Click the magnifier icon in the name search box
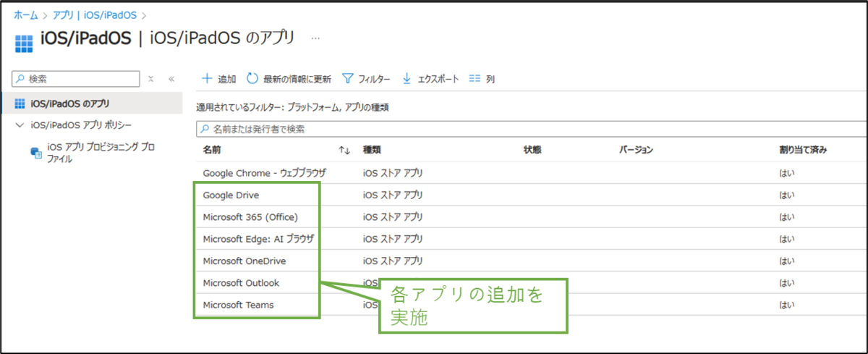868x354 pixels. pyautogui.click(x=205, y=129)
